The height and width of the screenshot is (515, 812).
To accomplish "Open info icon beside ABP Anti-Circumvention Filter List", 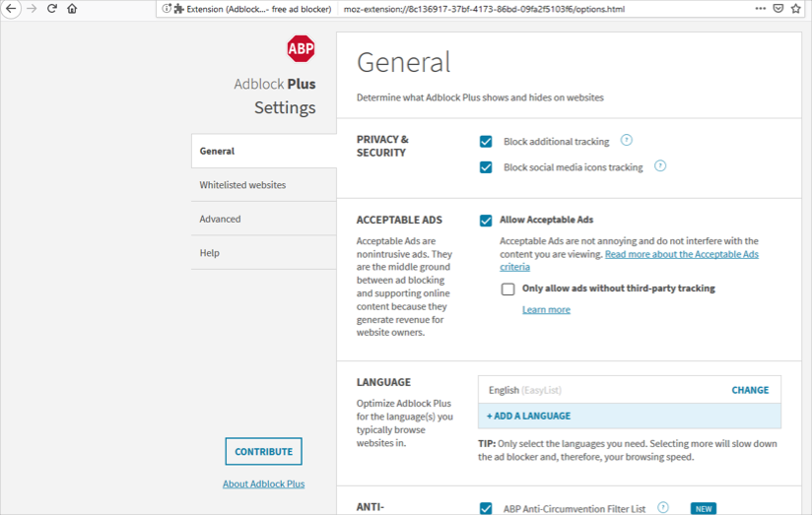I will [x=663, y=508].
